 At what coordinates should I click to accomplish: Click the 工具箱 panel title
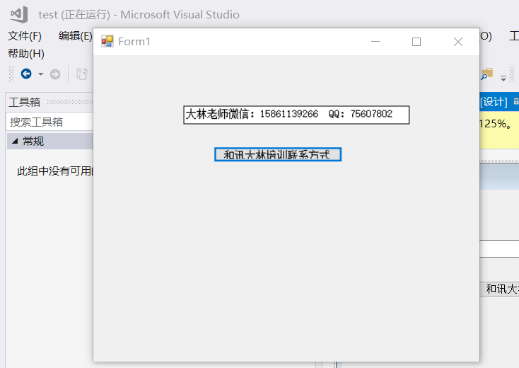point(24,102)
